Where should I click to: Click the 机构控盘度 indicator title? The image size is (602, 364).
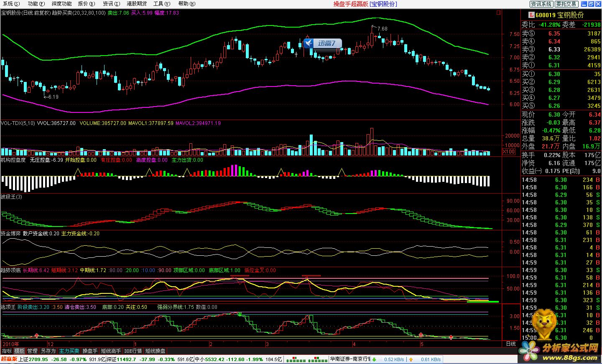[13, 160]
